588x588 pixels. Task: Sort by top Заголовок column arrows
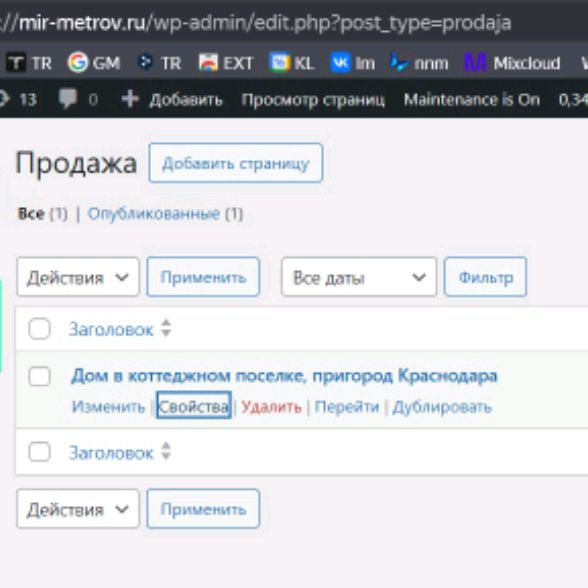click(166, 328)
